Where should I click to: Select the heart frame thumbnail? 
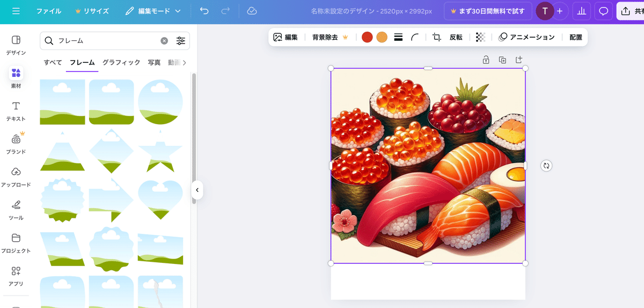tap(160, 200)
